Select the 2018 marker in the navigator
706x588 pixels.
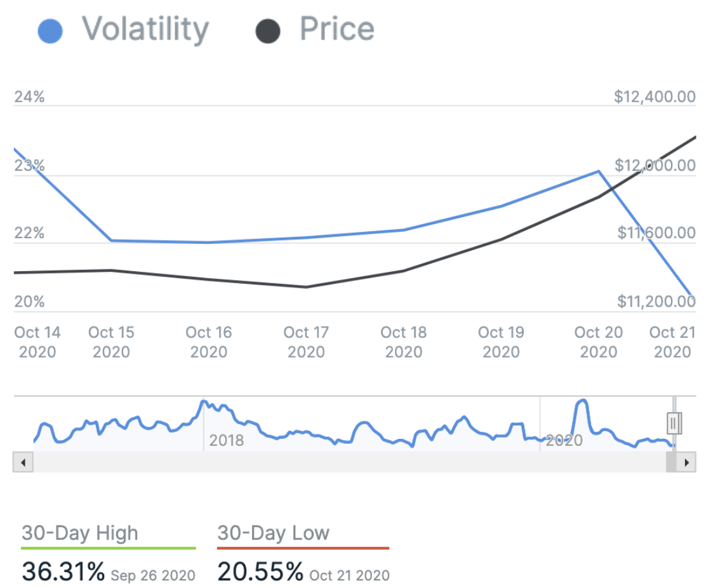pyautogui.click(x=226, y=440)
